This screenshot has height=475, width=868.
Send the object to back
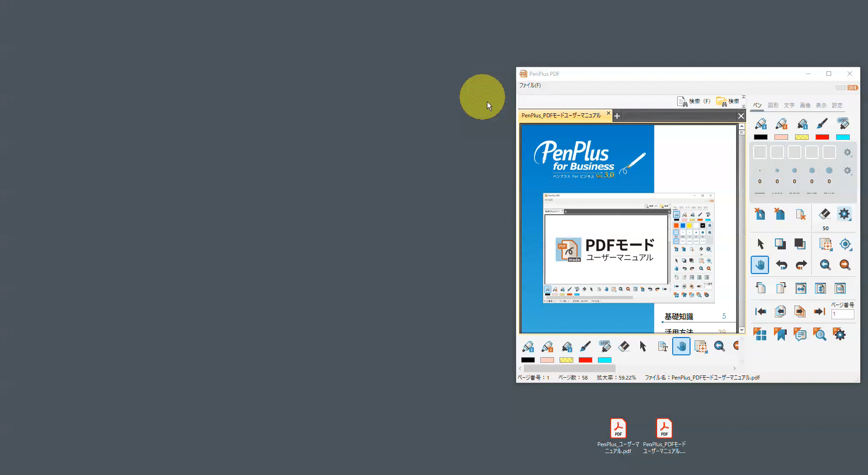pos(800,244)
